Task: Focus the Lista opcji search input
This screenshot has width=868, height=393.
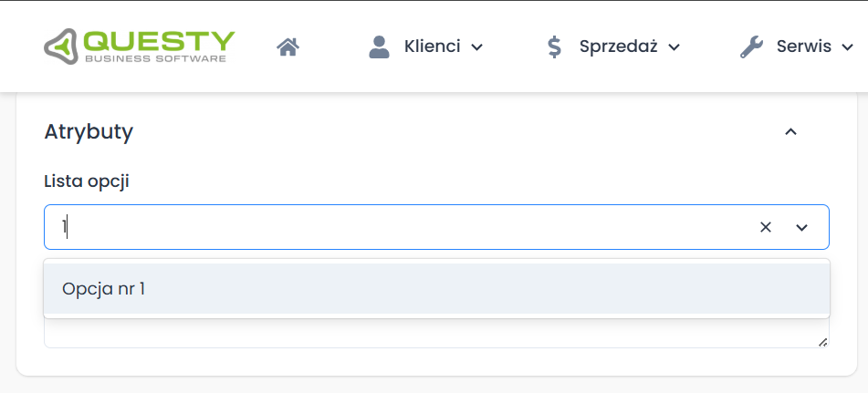Action: [402, 227]
